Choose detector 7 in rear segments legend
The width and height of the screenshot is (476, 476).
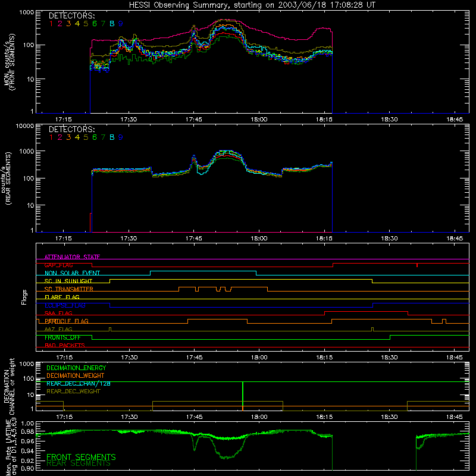tap(103, 137)
